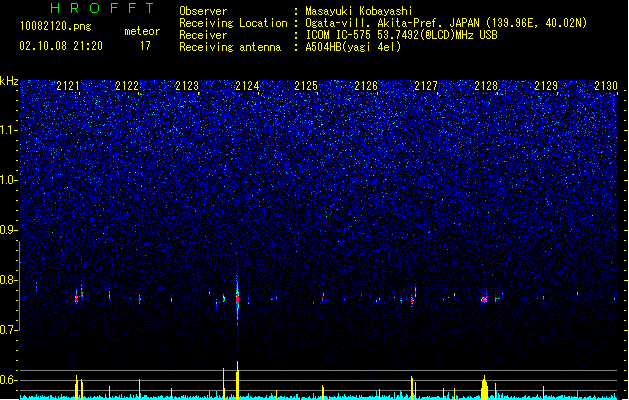Click the 2126 time marker
Image resolution: width=629 pixels, height=400 pixels.
click(366, 86)
